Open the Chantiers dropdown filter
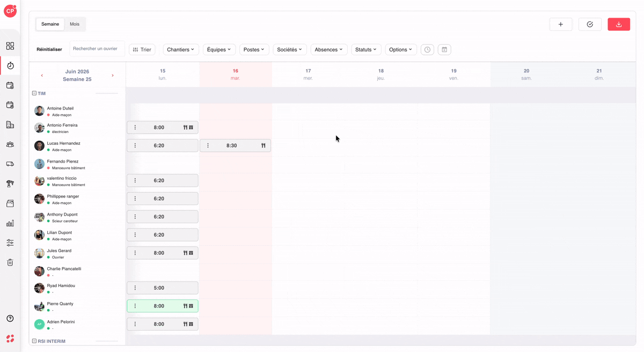The image size is (644, 352). [x=181, y=49]
